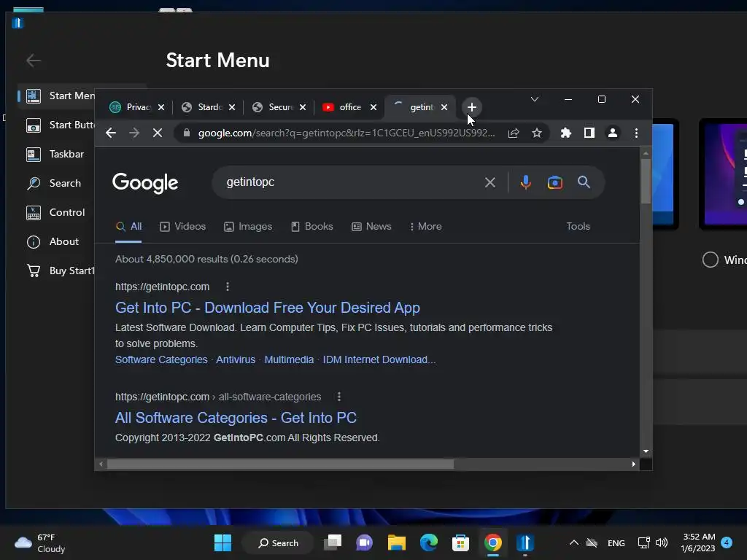Click the vertical scrollbar thumb in Chrome
Screen dimensions: 747x560
646,181
